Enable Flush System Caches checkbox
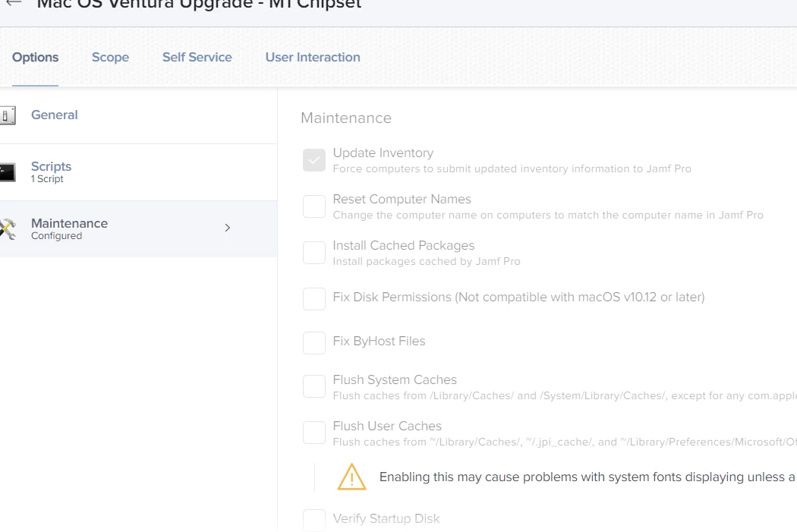Screen dimensions: 797x532 (314, 387)
